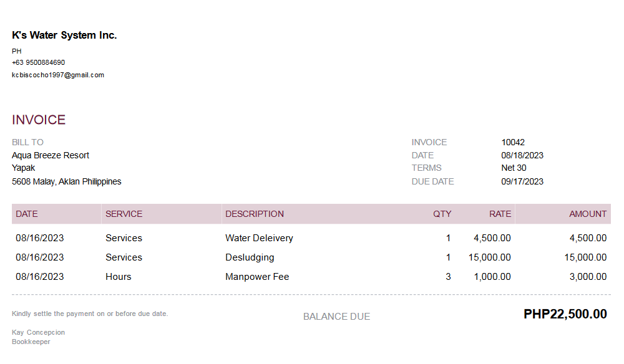The width and height of the screenshot is (624, 364).
Task: Click the due date 09/17/2023
Action: (x=522, y=181)
